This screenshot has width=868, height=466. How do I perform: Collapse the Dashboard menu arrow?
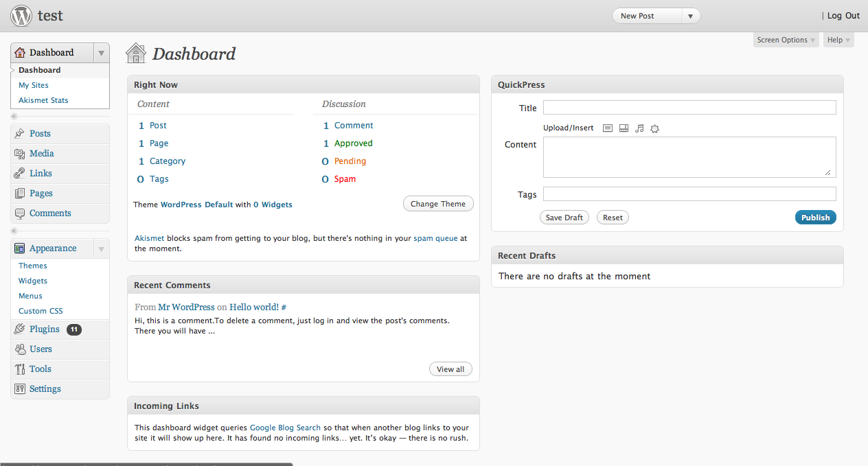pyautogui.click(x=101, y=53)
